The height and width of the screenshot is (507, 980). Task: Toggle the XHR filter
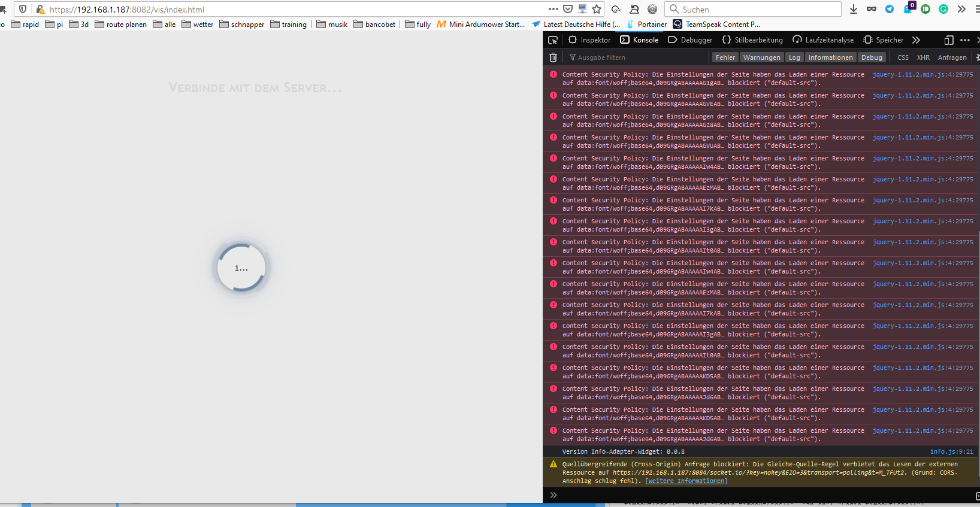923,57
